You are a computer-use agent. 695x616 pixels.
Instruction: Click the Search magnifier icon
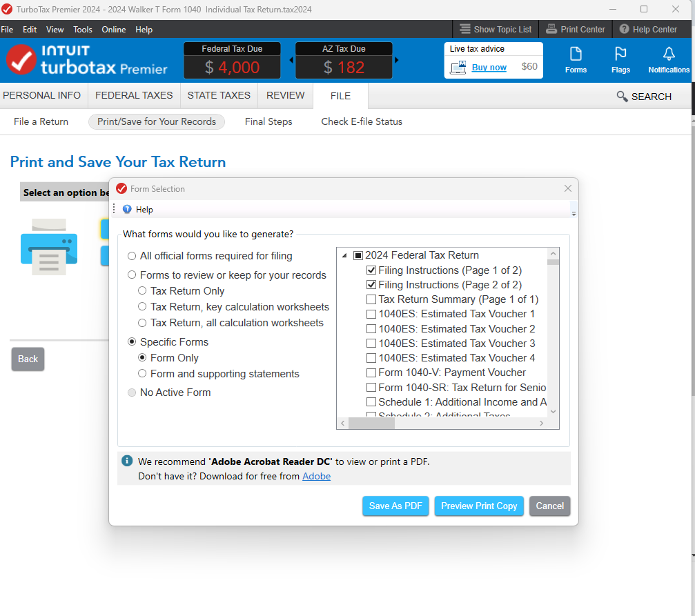622,96
